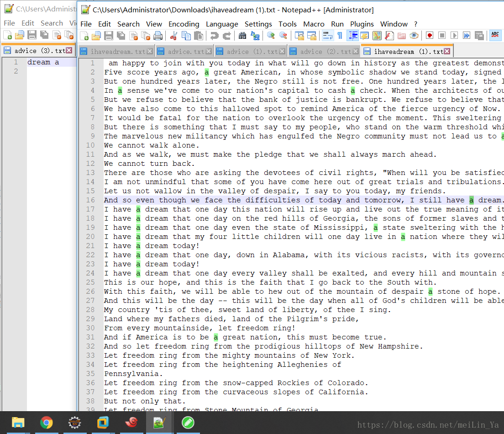Open the green pen app on taskbar

click(x=188, y=422)
